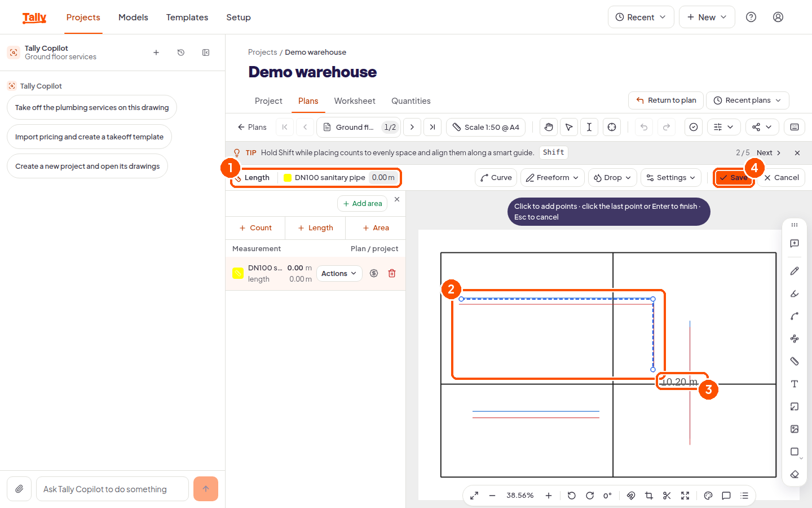Open the user account profile icon
812x508 pixels.
778,17
